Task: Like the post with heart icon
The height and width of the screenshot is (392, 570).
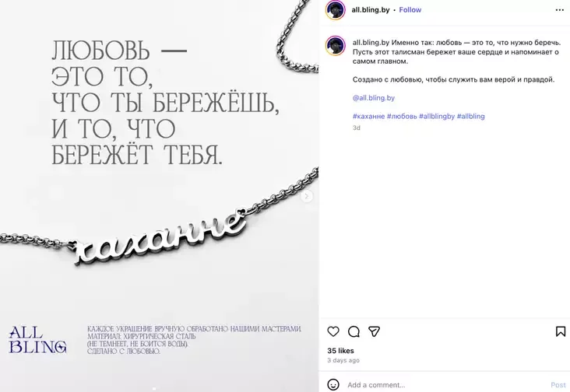Action: [333, 331]
